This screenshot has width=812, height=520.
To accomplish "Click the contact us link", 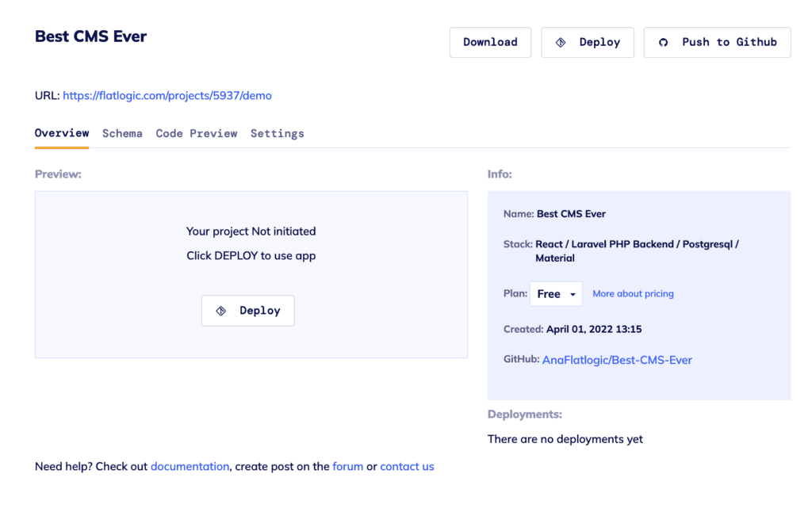I will 407,466.
